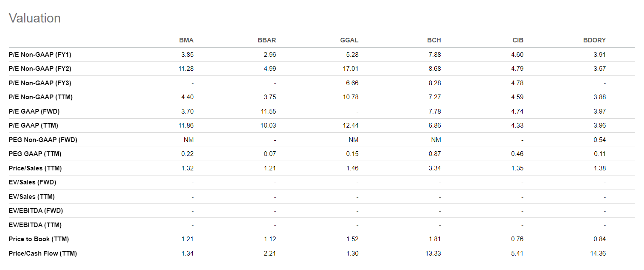Select the BDORY ticker column header
The height and width of the screenshot is (270, 644).
point(594,40)
